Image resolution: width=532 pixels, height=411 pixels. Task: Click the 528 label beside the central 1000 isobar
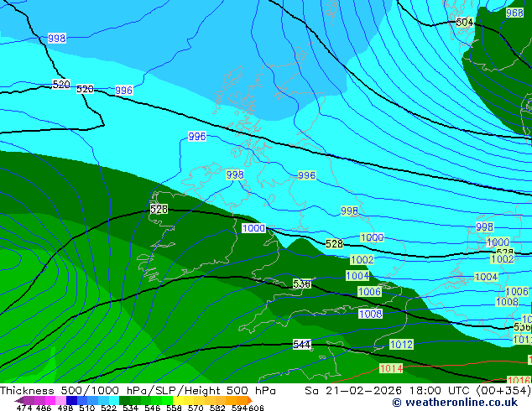click(334, 243)
